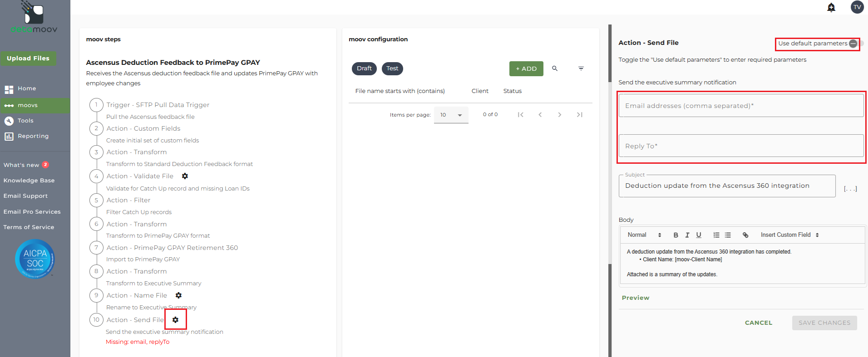Image resolution: width=868 pixels, height=357 pixels.
Task: Insert a bulleted list
Action: [728, 235]
